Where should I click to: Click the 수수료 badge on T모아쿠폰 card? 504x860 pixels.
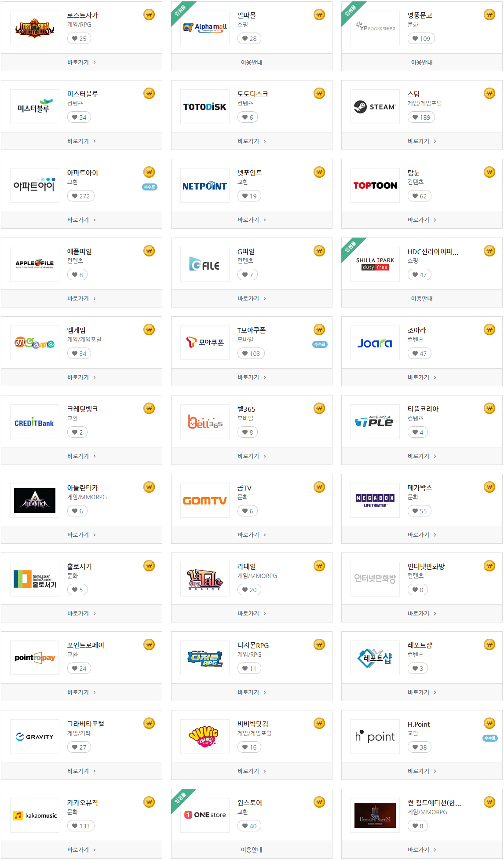click(x=320, y=344)
